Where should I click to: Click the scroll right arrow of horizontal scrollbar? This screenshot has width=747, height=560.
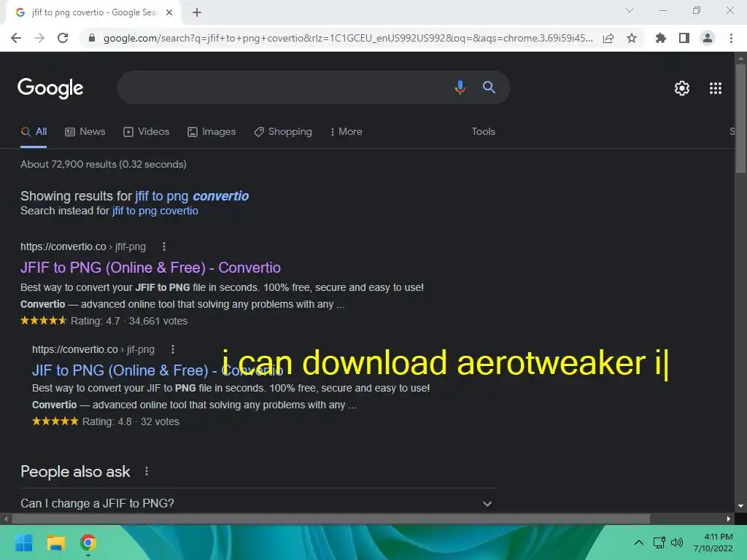[x=729, y=518]
